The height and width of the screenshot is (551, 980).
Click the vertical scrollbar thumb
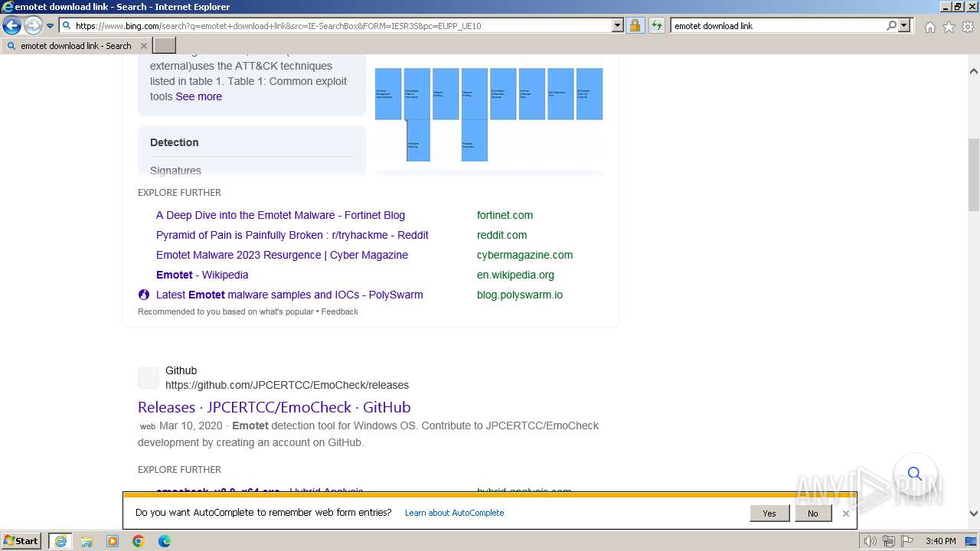[974, 174]
